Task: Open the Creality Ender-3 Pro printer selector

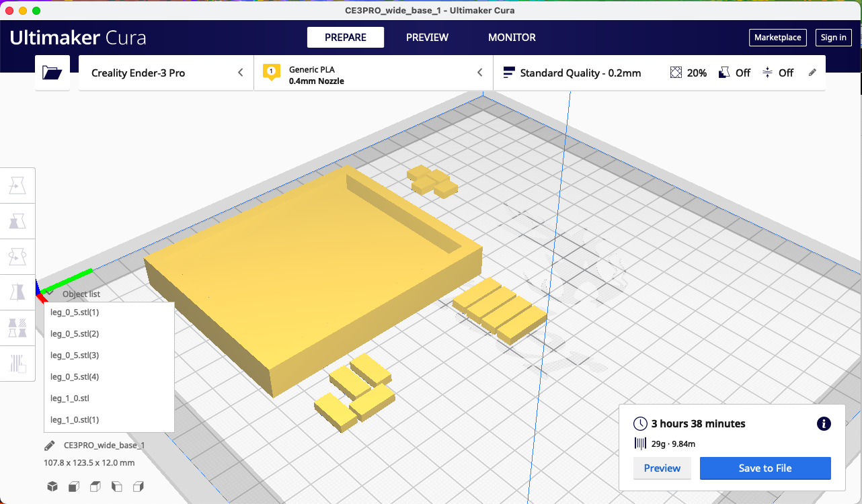Action: click(167, 73)
